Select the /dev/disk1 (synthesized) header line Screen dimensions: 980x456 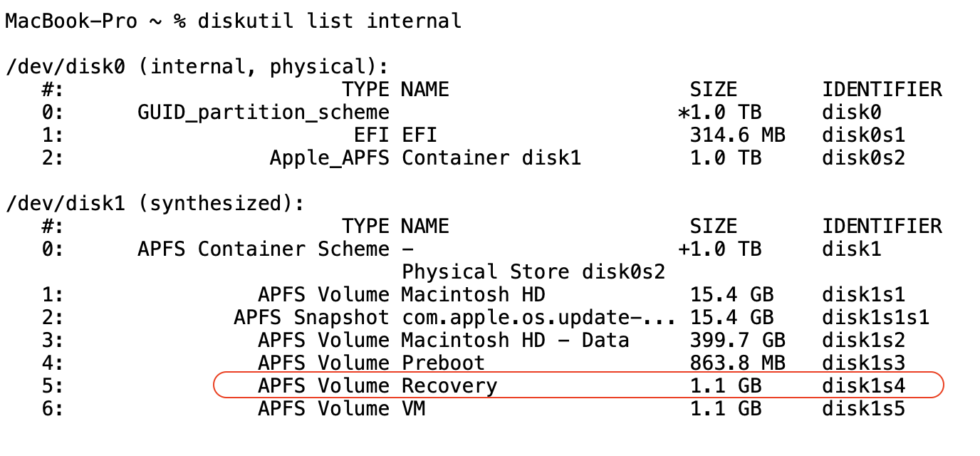coord(155,204)
